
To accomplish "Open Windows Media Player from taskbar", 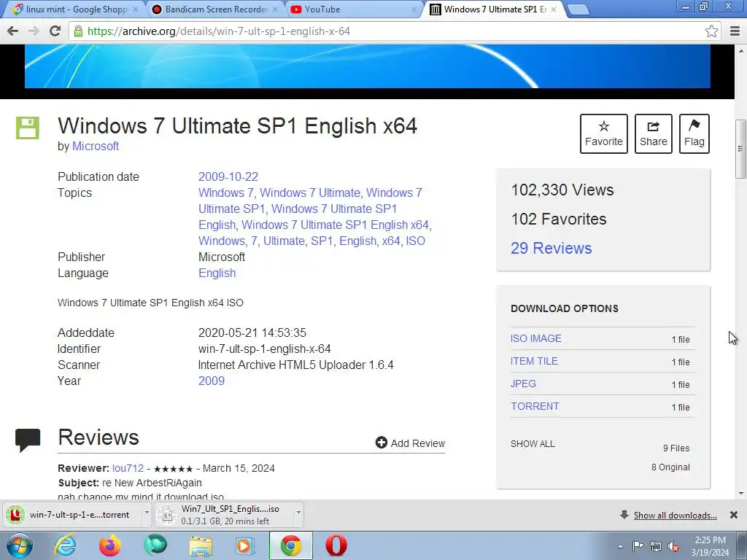I will (x=245, y=545).
